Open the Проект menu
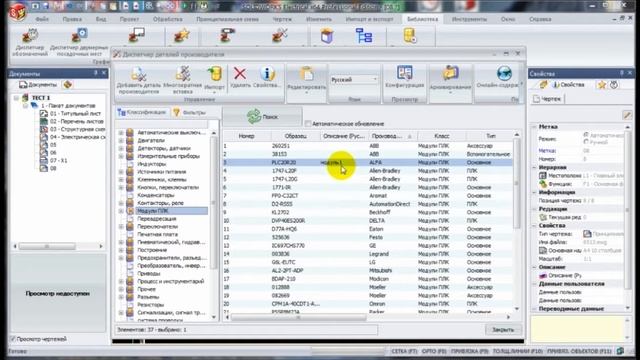Viewport: 640px width, 360px height. point(129,19)
